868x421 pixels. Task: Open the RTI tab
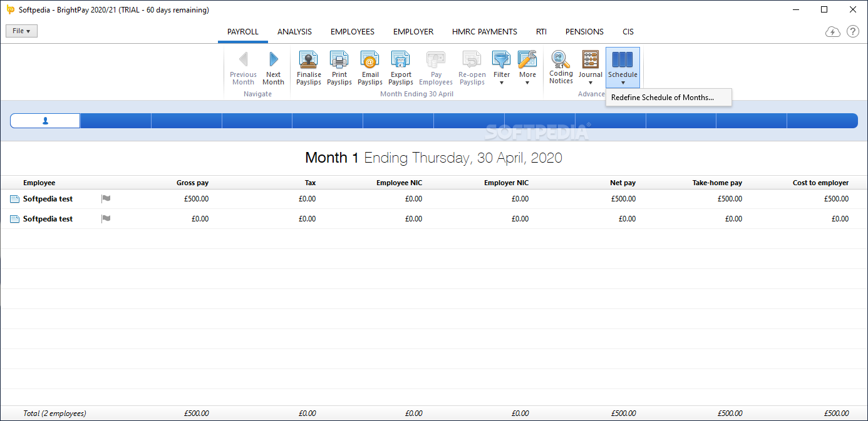541,32
